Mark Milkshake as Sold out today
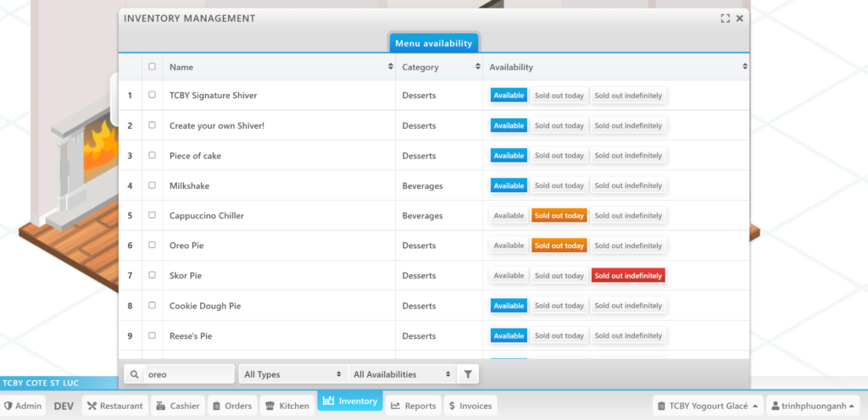Image resolution: width=868 pixels, height=420 pixels. (x=559, y=185)
